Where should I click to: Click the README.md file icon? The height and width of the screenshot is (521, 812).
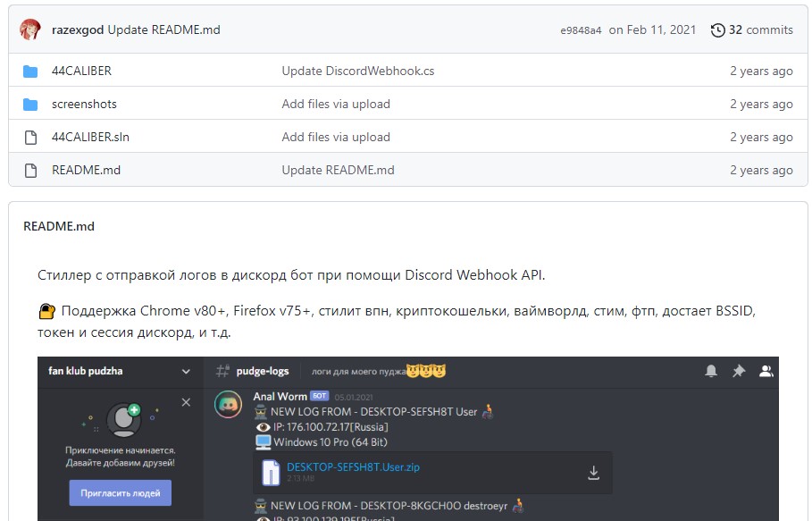tap(30, 171)
